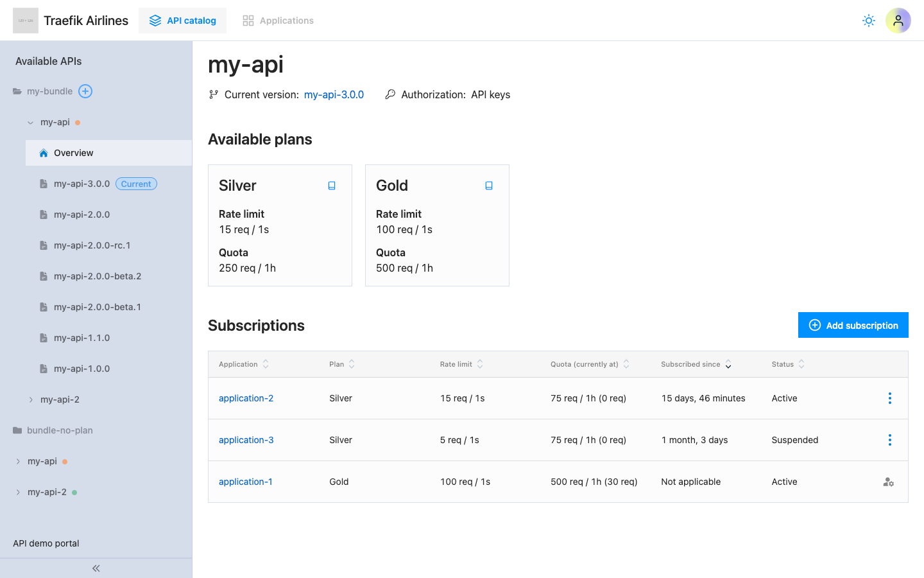Click the user-settings icon on application-1 row

tap(888, 481)
